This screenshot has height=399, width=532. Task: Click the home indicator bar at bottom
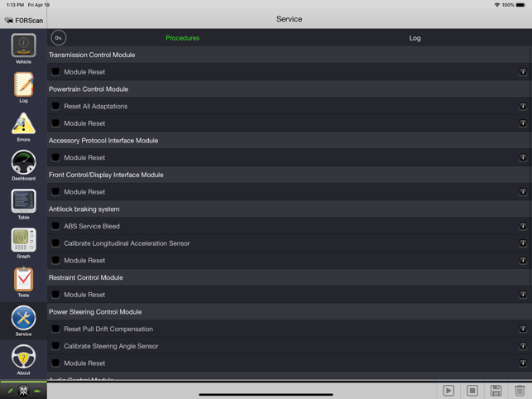coord(266,395)
